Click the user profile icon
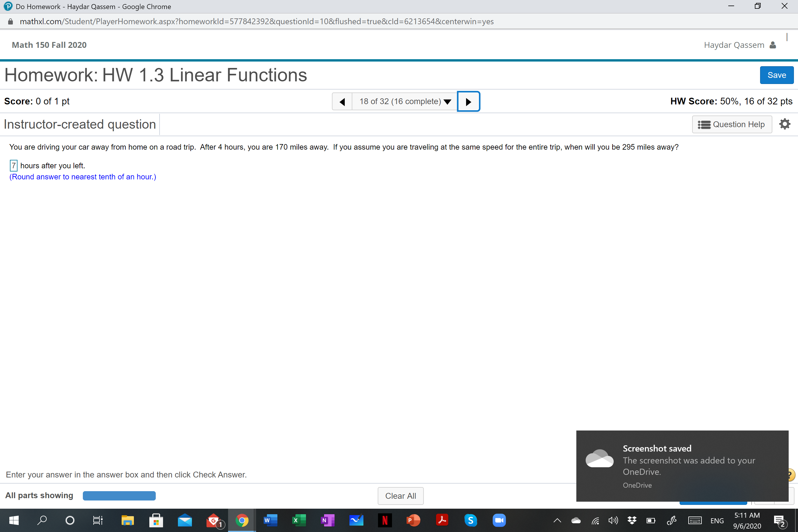The image size is (798, 532). point(773,45)
